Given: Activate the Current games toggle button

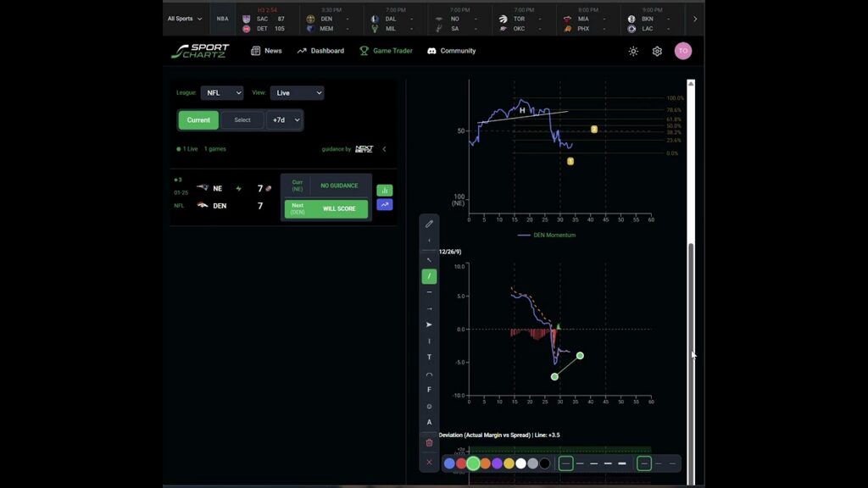Looking at the screenshot, I should (198, 120).
